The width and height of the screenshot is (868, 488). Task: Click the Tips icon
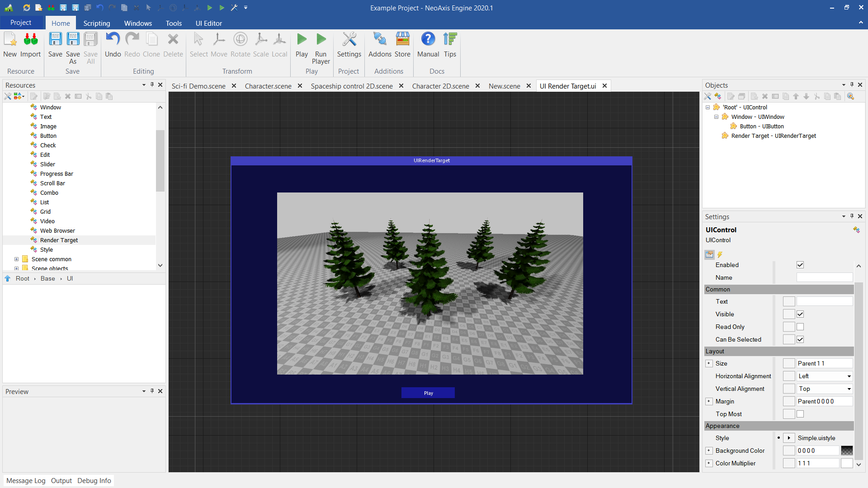pyautogui.click(x=450, y=40)
